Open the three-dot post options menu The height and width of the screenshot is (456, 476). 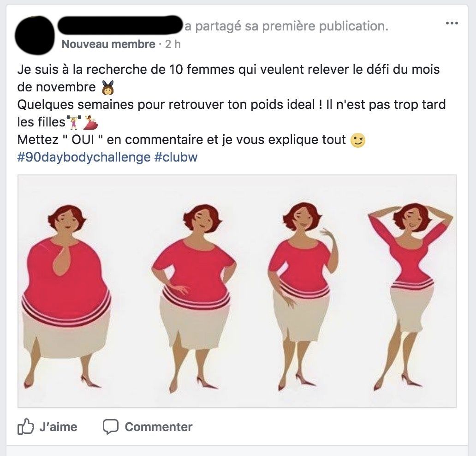[452, 23]
